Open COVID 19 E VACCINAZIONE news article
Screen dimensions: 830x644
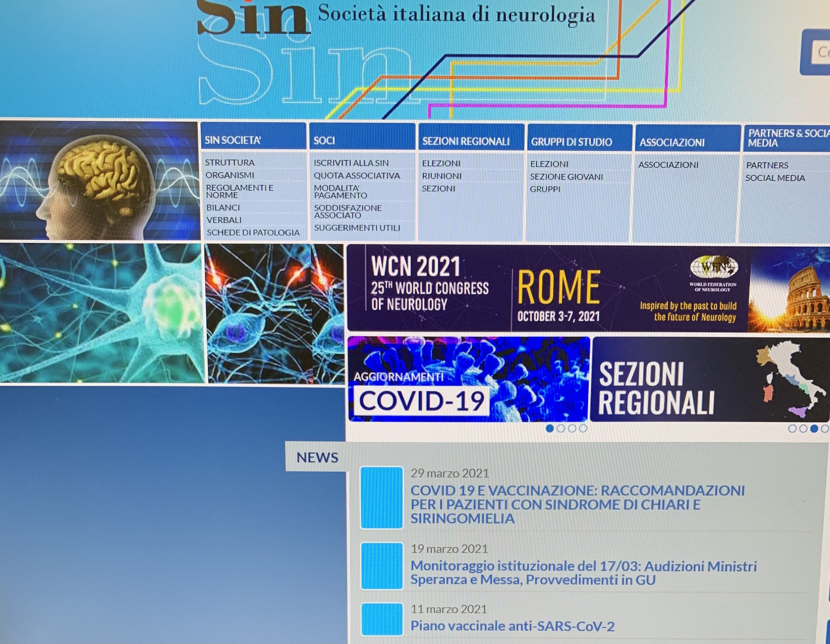[x=577, y=505]
